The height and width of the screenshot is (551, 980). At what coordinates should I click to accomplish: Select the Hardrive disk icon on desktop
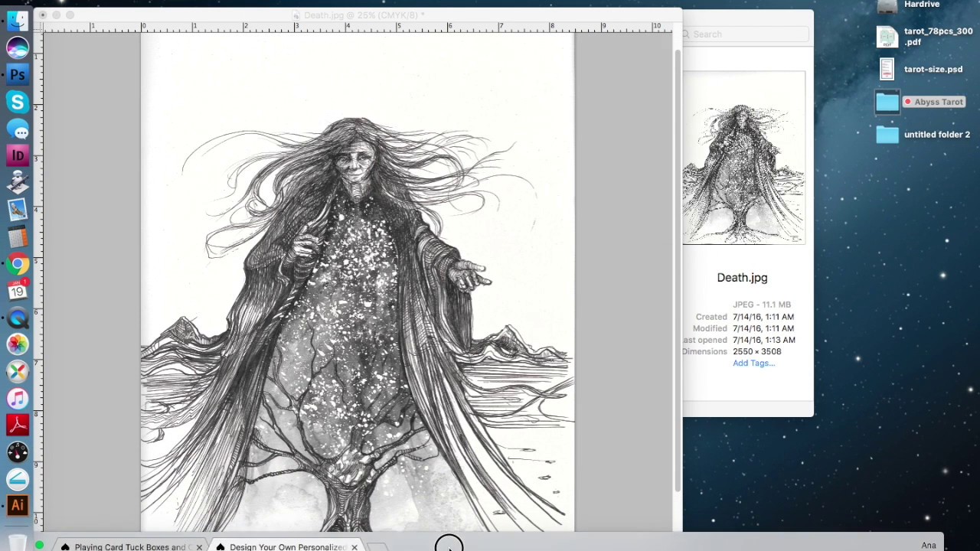[887, 7]
